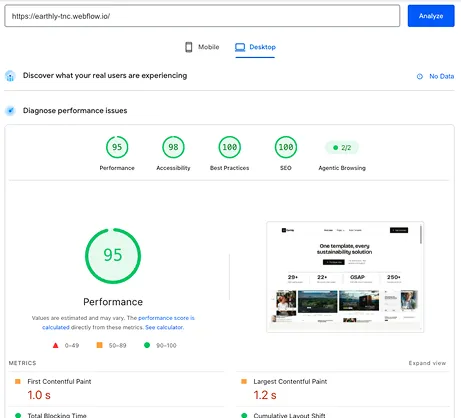Click the No Data info icon
The width and height of the screenshot is (461, 418).
[x=420, y=76]
